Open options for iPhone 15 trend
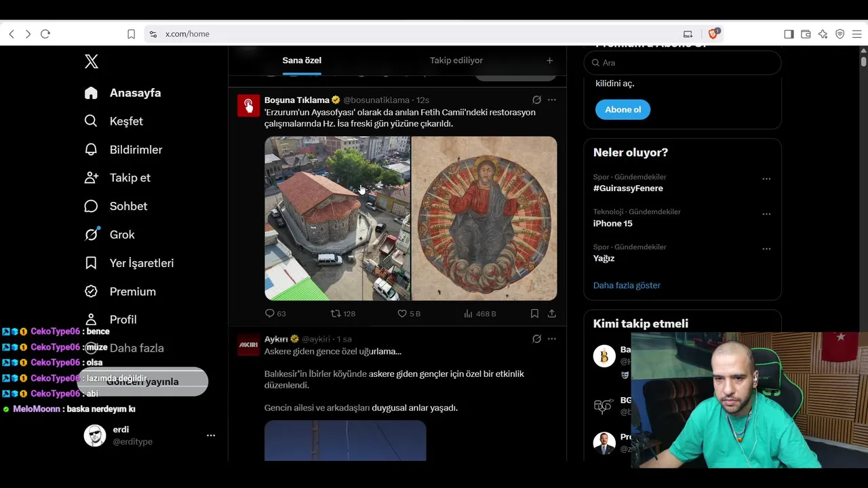Image resolution: width=868 pixels, height=488 pixels. tap(766, 214)
